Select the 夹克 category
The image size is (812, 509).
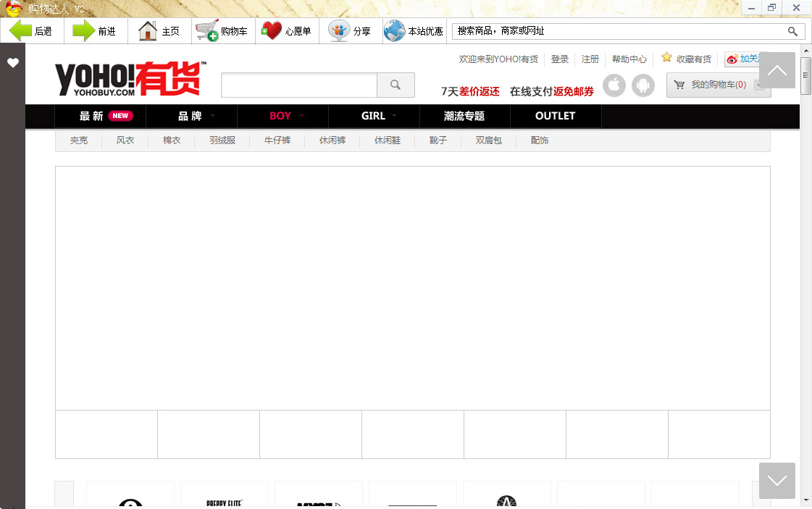pos(79,140)
